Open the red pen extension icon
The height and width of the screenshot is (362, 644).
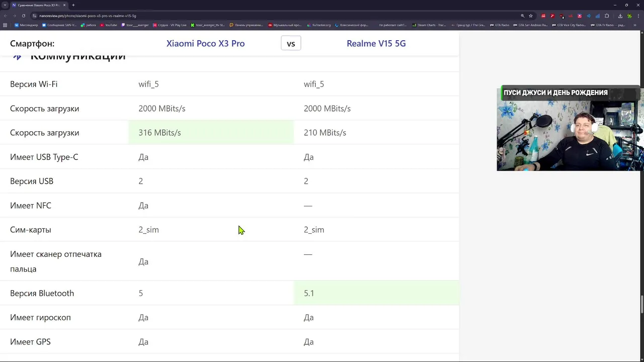(x=552, y=16)
